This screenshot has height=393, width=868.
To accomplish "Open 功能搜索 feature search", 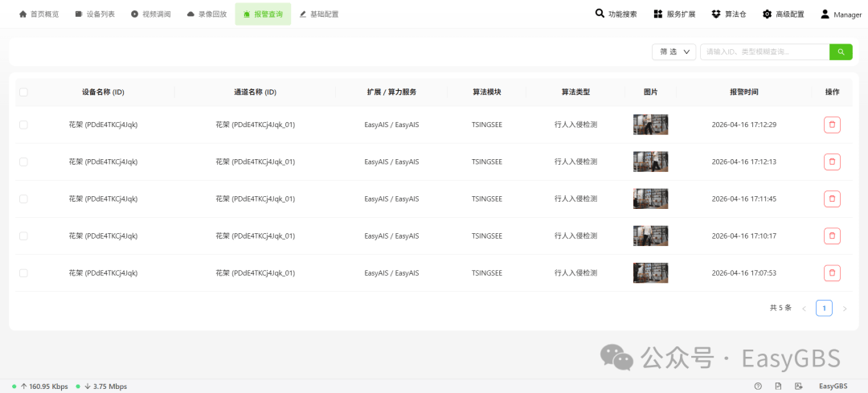I will coord(616,14).
